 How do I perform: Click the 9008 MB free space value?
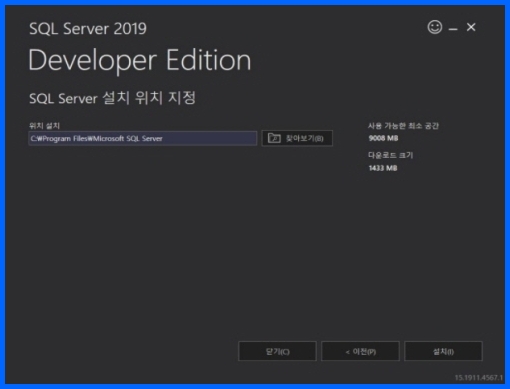[x=383, y=138]
